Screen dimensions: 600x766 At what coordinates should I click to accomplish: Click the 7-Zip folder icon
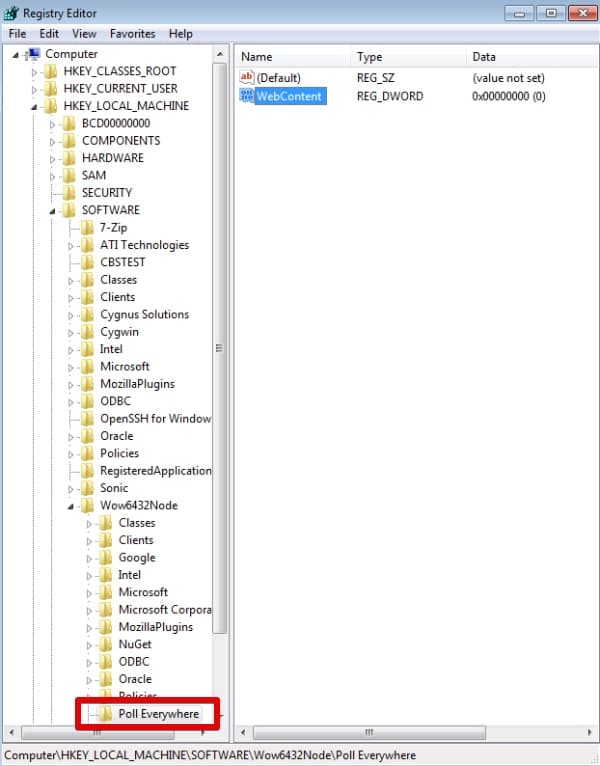(x=87, y=228)
